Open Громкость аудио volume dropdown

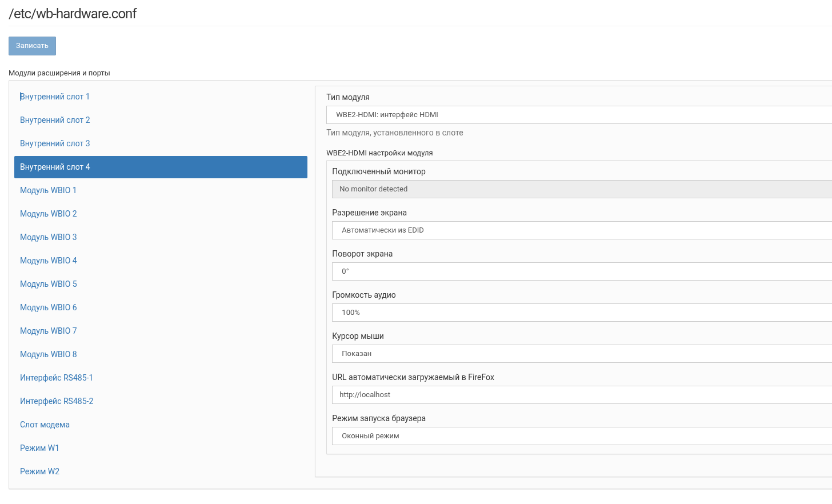tap(581, 313)
